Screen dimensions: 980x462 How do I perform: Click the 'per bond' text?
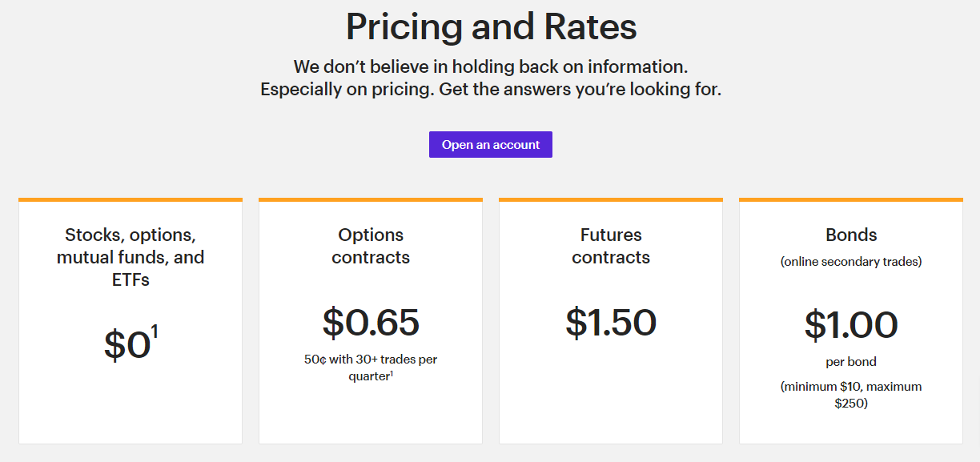click(851, 361)
